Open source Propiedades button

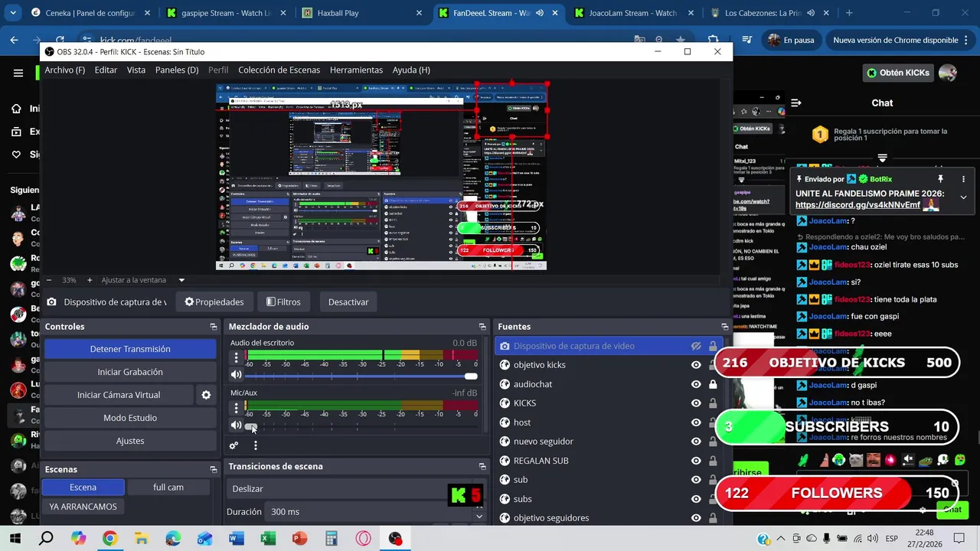click(x=214, y=302)
